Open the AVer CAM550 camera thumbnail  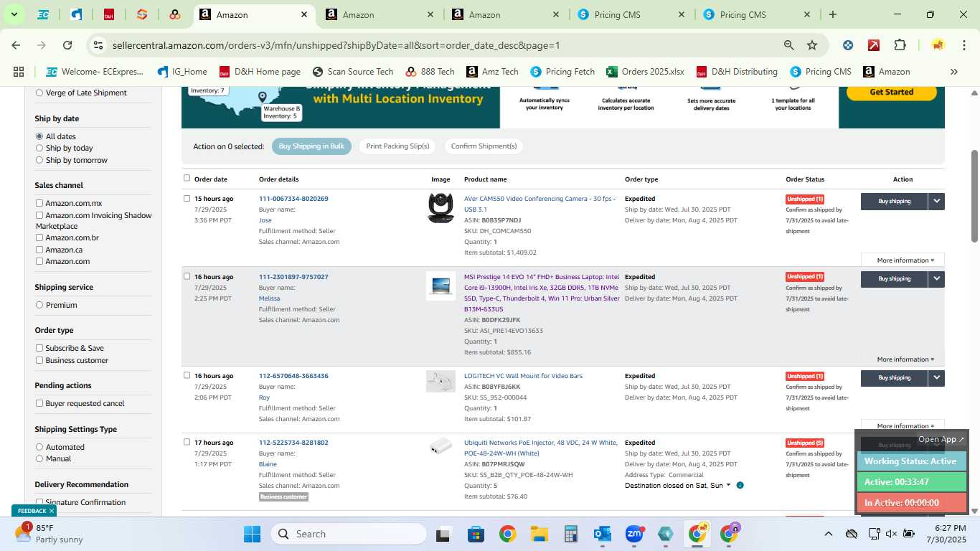coord(440,208)
